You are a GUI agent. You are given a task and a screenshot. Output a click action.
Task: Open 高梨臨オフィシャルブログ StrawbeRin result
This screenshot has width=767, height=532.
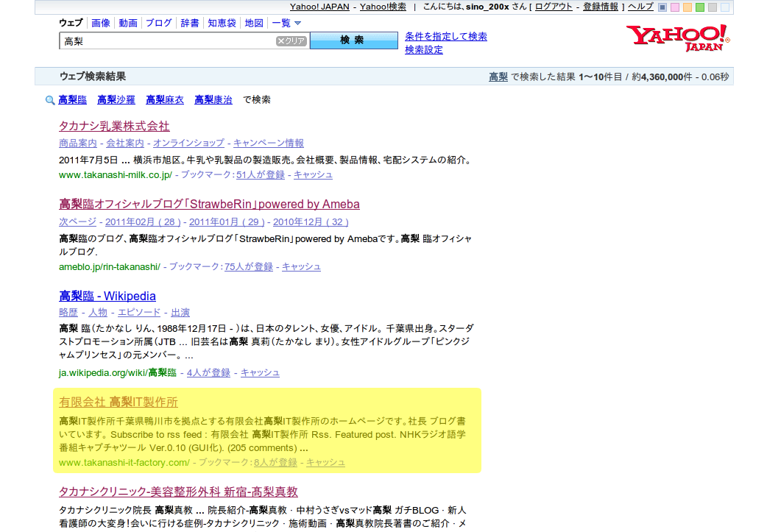209,205
